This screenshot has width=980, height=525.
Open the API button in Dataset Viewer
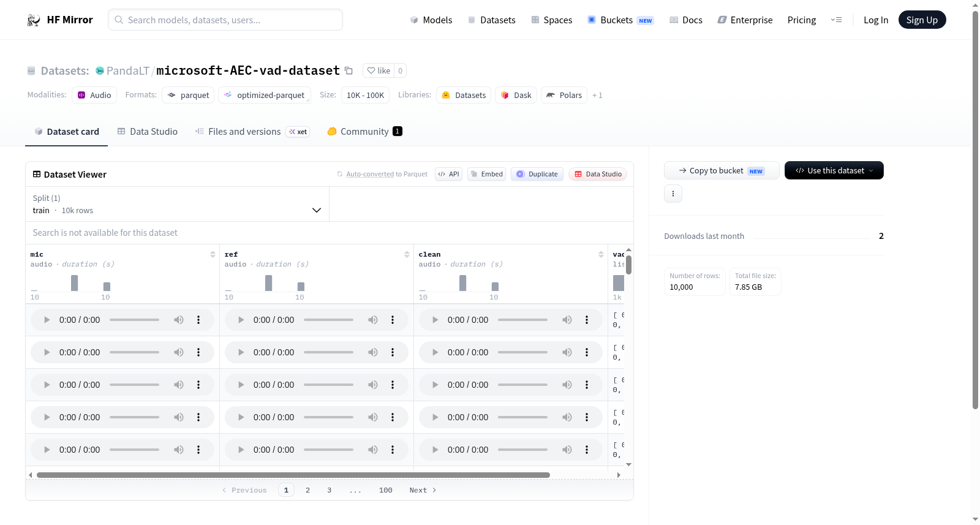point(449,174)
